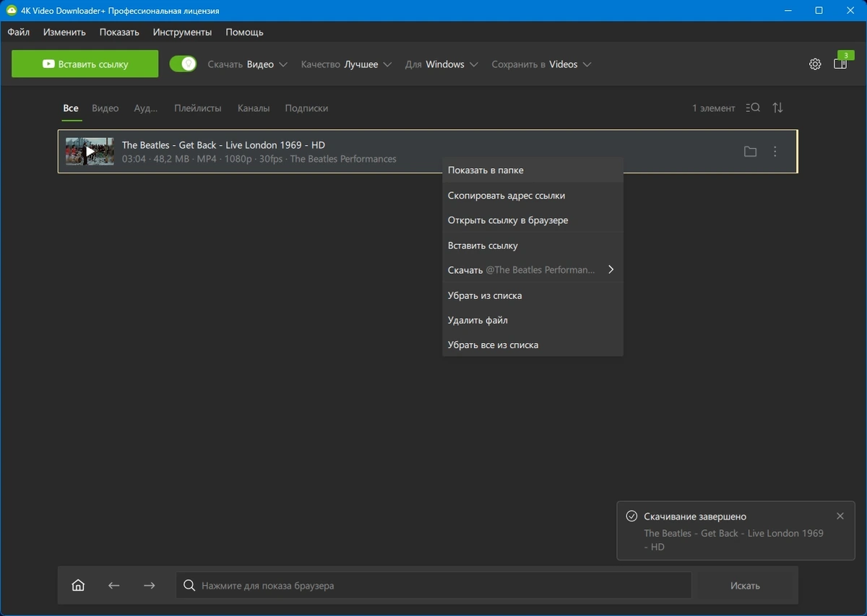867x616 pixels.
Task: Open the Инструменты menu
Action: [182, 32]
